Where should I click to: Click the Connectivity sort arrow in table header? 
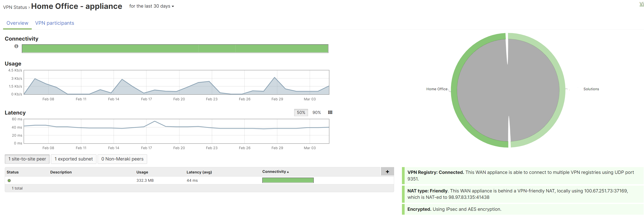(288, 172)
